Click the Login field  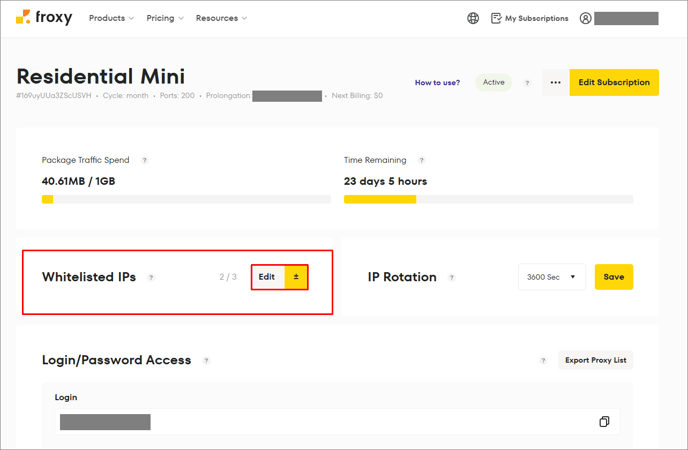[x=337, y=421]
